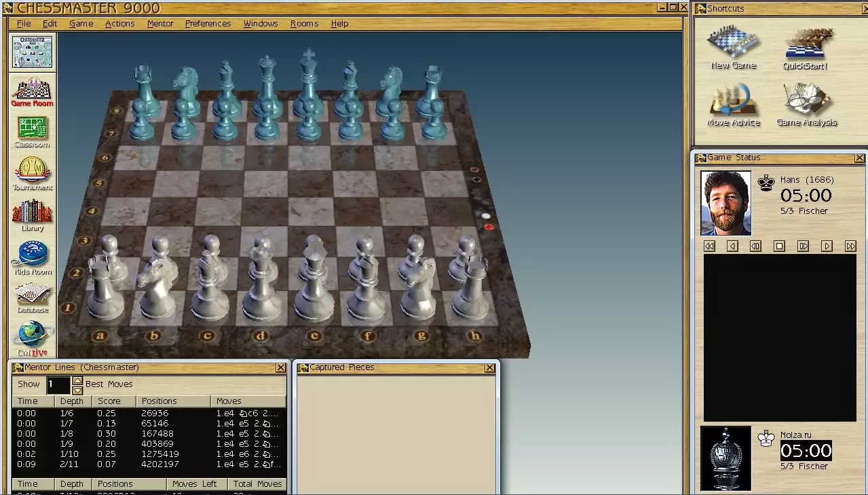The image size is (868, 495).
Task: Step back one move in Game Status
Action: coord(732,246)
